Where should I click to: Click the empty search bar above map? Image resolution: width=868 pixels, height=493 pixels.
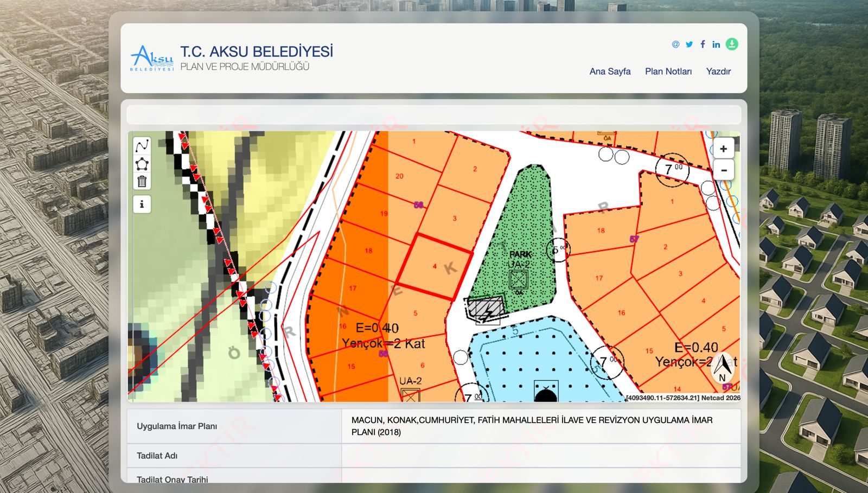434,115
